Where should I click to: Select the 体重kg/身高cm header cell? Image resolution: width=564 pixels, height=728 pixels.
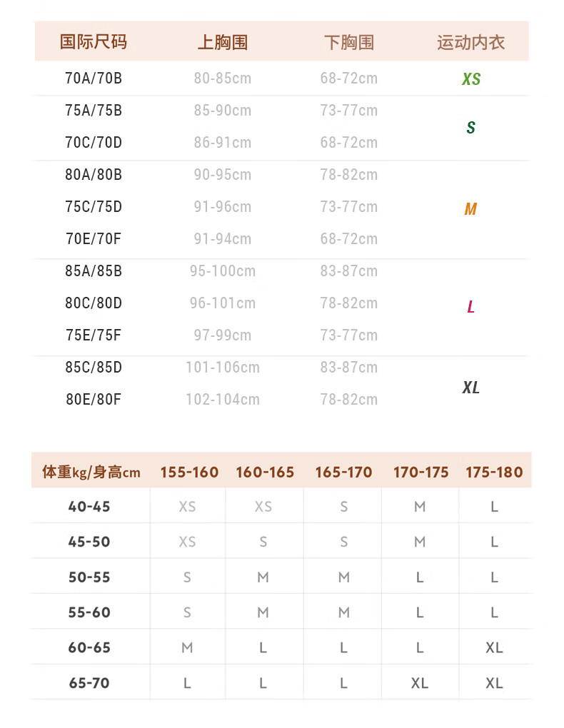91,472
